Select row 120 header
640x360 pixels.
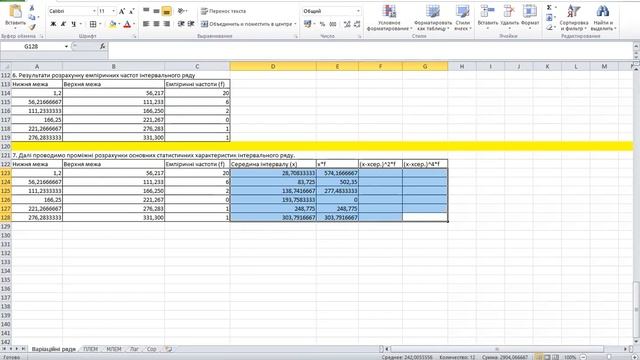tap(6, 147)
